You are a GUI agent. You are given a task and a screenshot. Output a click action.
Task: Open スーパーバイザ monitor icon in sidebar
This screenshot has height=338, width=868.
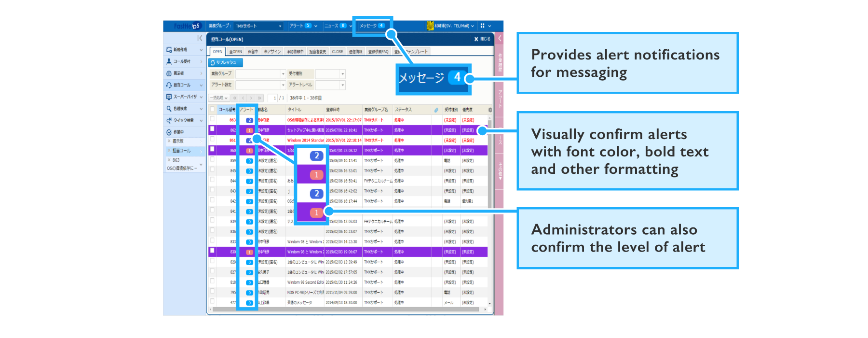(x=169, y=97)
